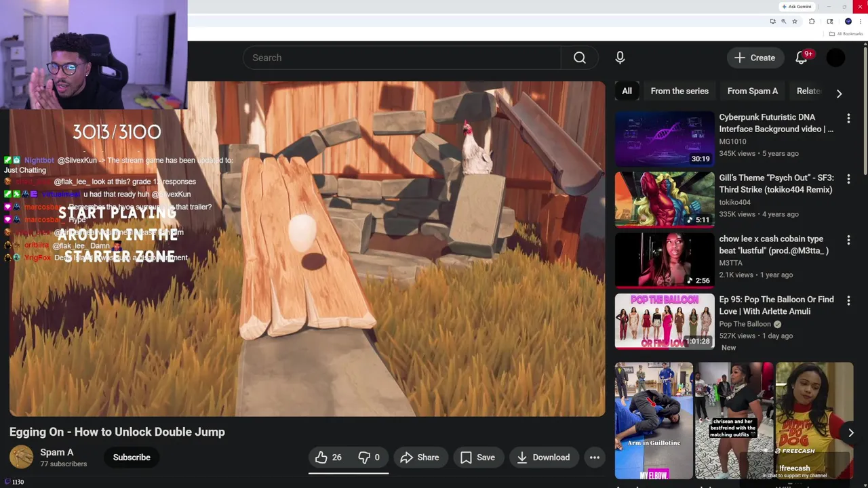Open options for chow lee type beat video
The height and width of the screenshot is (488, 868).
click(848, 240)
